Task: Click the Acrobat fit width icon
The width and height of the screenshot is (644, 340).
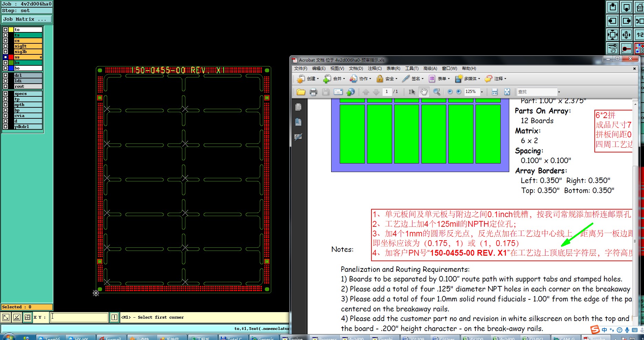Action: coord(495,92)
